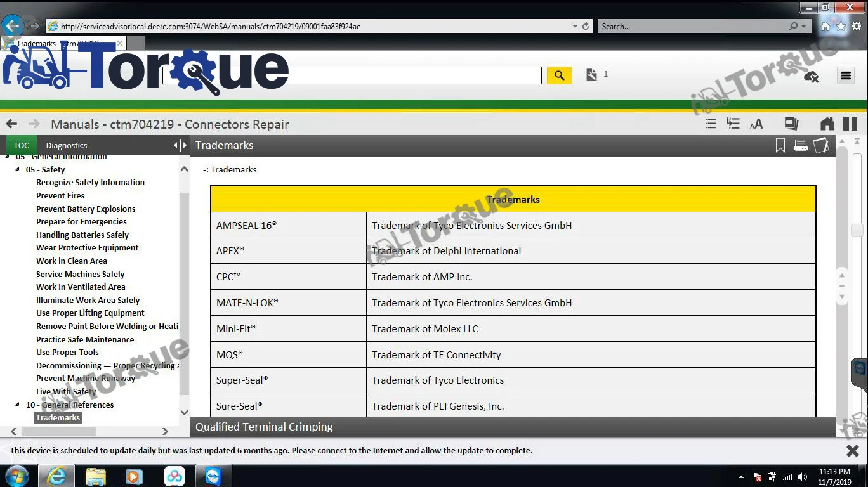Change text size with the AA icon
Viewport: 868px width, 487px height.
(x=756, y=124)
